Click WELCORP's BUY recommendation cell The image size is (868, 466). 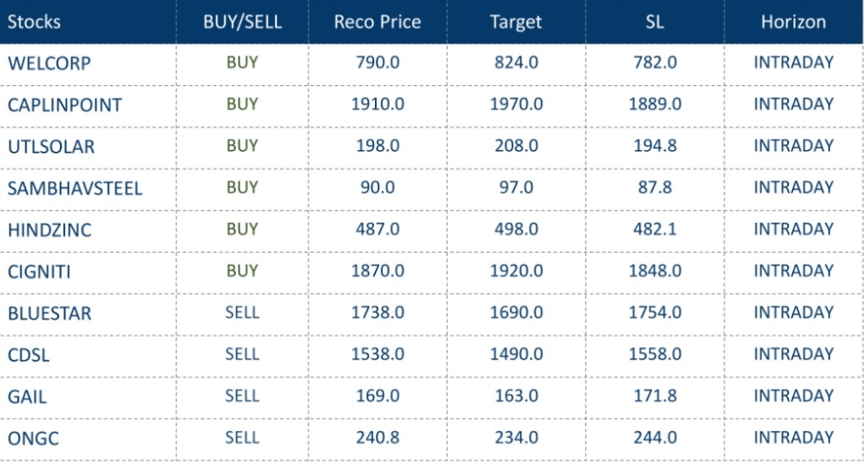[242, 62]
